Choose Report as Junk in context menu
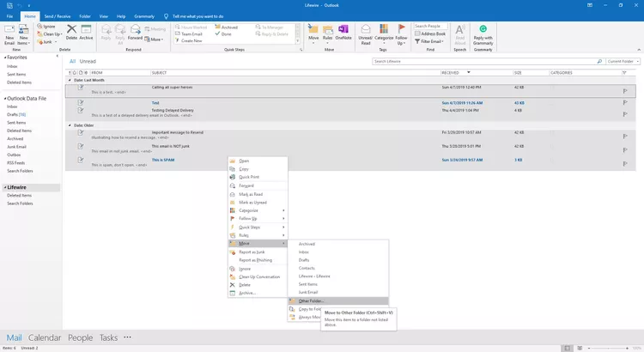Image resolution: width=644 pixels, height=352 pixels. [x=258, y=252]
